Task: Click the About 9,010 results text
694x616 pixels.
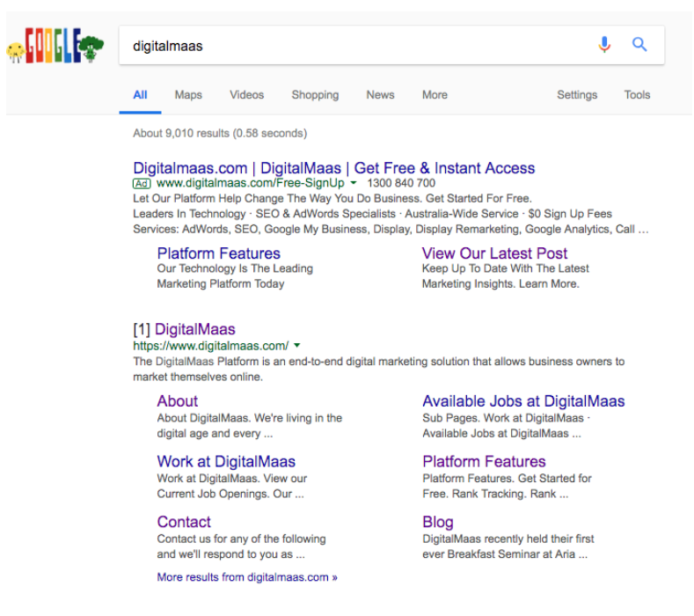Action: click(220, 133)
